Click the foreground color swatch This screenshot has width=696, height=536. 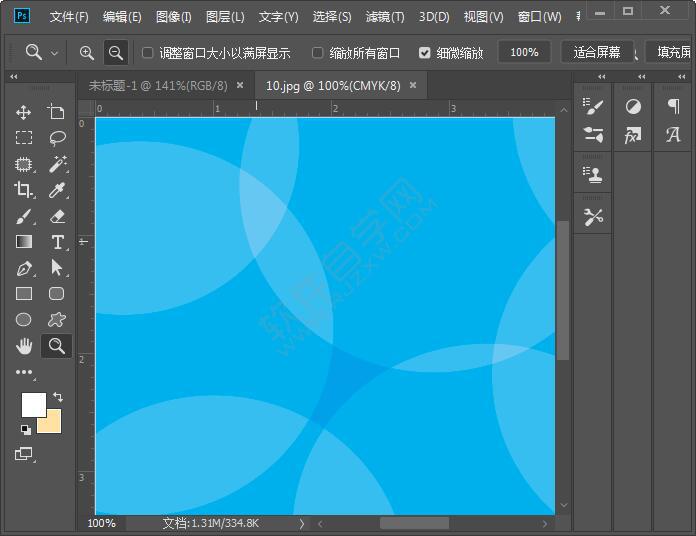tap(33, 404)
